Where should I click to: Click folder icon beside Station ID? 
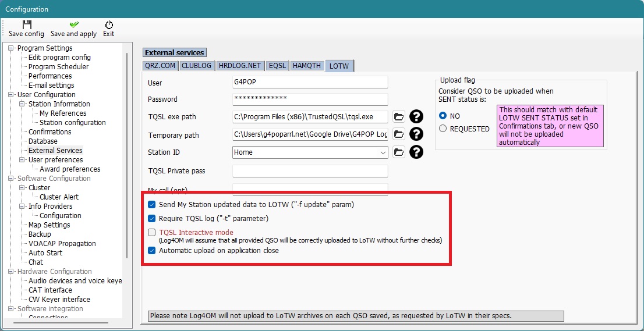coord(398,152)
